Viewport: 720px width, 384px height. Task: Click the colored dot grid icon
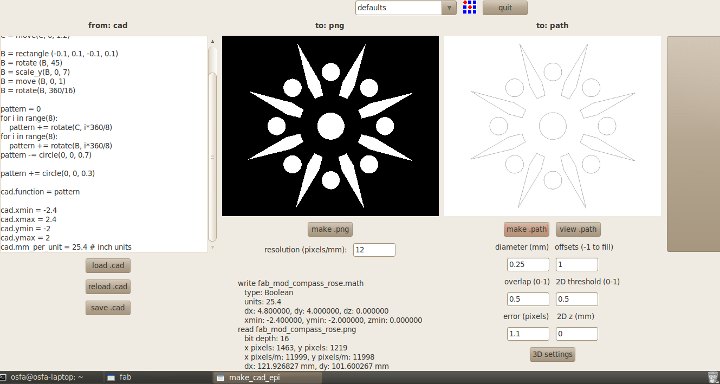(x=469, y=7)
